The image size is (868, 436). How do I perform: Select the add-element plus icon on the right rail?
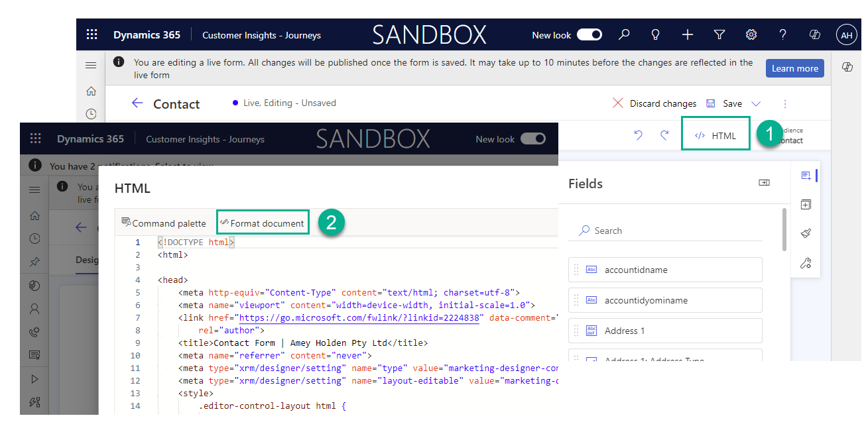coord(806,204)
